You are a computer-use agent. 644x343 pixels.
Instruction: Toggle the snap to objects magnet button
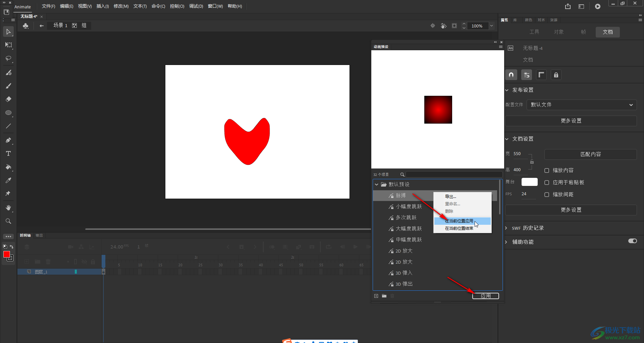511,75
